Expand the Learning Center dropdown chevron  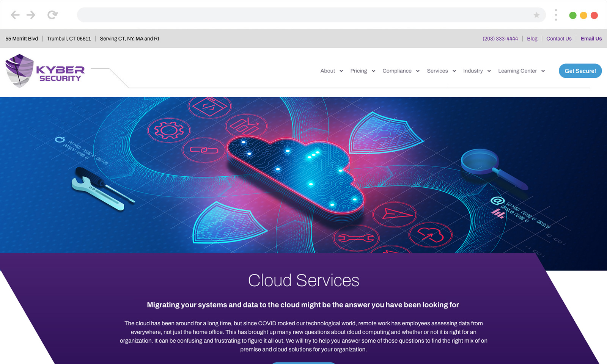point(543,71)
